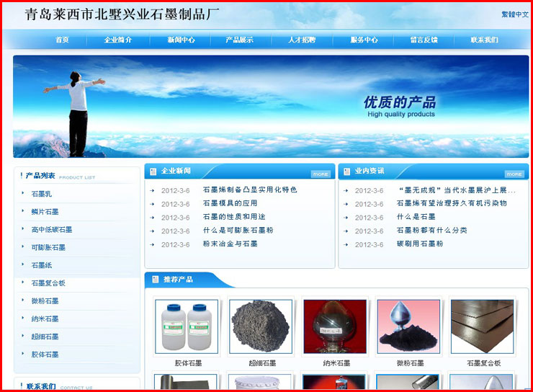Screen dimensions: 533x392
Task: Open 人才招聘 menu item
Action: pos(302,40)
